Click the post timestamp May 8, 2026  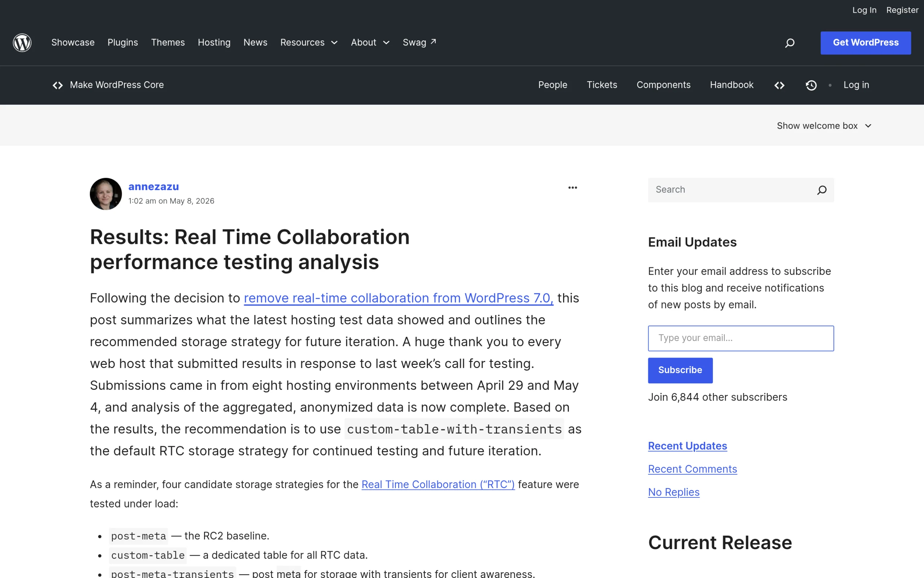(171, 201)
